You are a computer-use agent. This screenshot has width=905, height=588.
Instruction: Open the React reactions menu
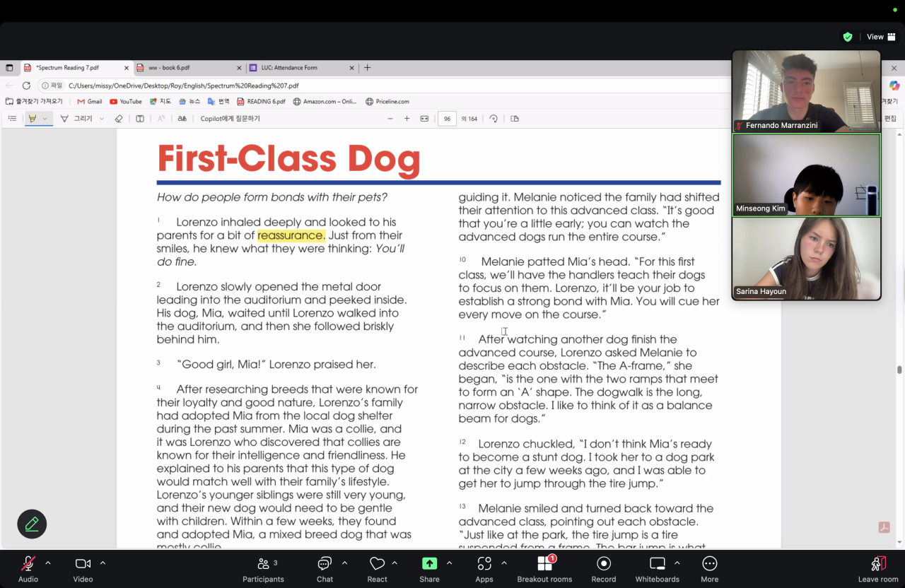click(377, 568)
